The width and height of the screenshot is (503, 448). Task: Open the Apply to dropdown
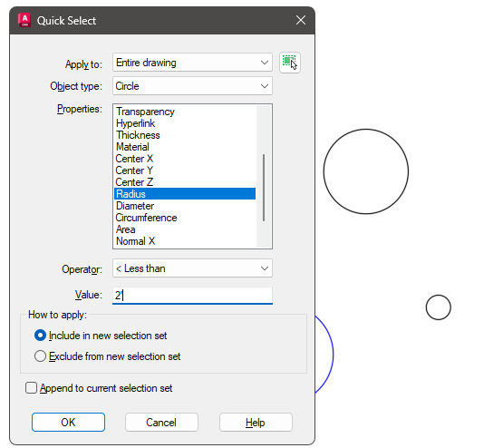pyautogui.click(x=192, y=63)
